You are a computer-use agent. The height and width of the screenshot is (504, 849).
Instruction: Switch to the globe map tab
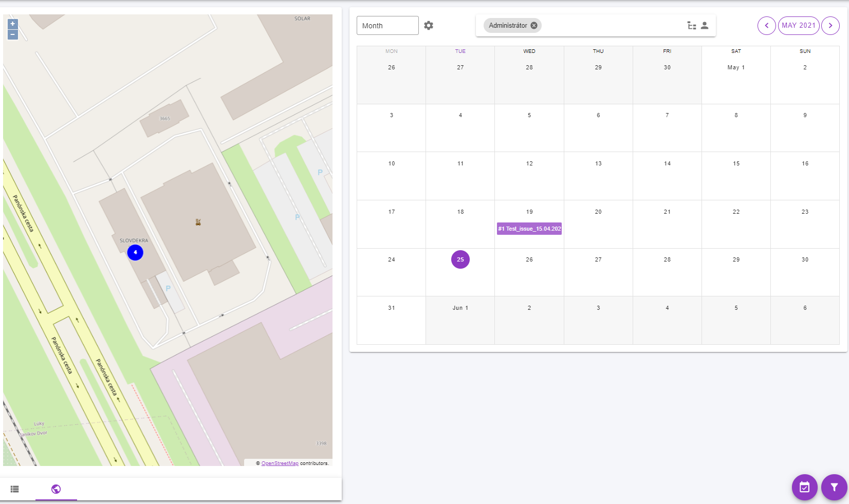click(56, 489)
